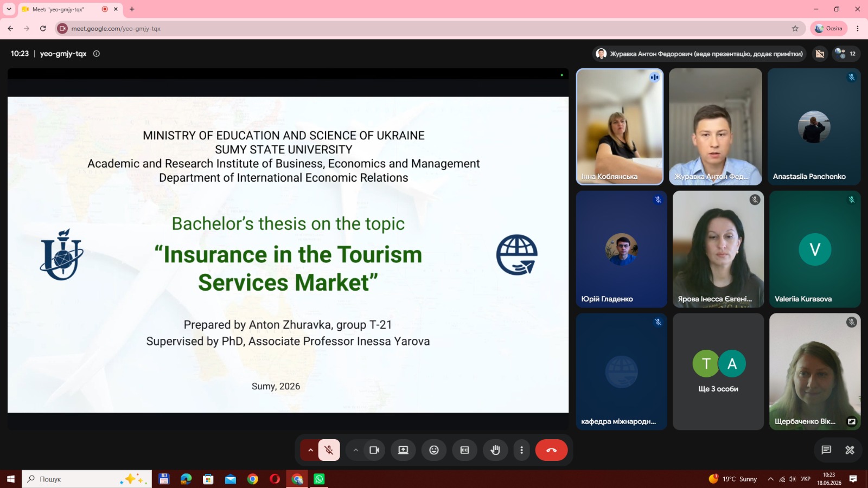The image size is (868, 488).
Task: Open the chat panel icon
Action: click(x=826, y=450)
